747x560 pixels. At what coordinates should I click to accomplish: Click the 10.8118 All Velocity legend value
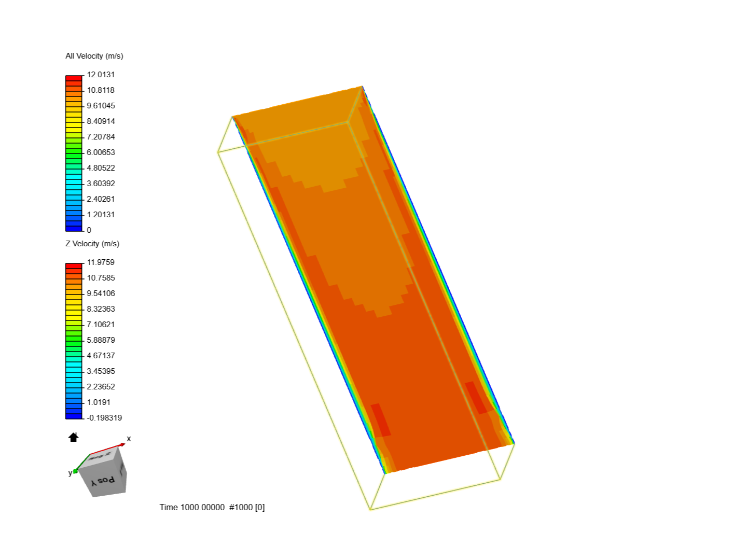pos(101,90)
